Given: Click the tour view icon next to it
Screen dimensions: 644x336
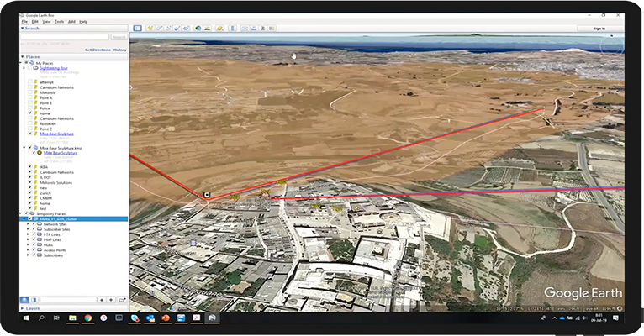Looking at the screenshot, I should (x=34, y=300).
